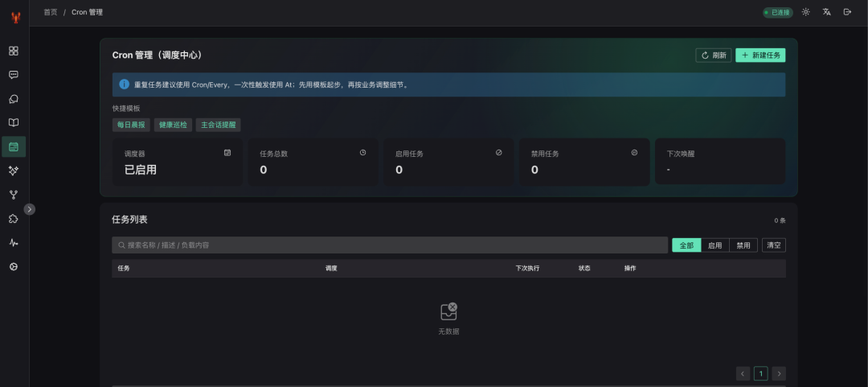Open the book icon in sidebar
Screen dimensions: 868x387
(14, 123)
